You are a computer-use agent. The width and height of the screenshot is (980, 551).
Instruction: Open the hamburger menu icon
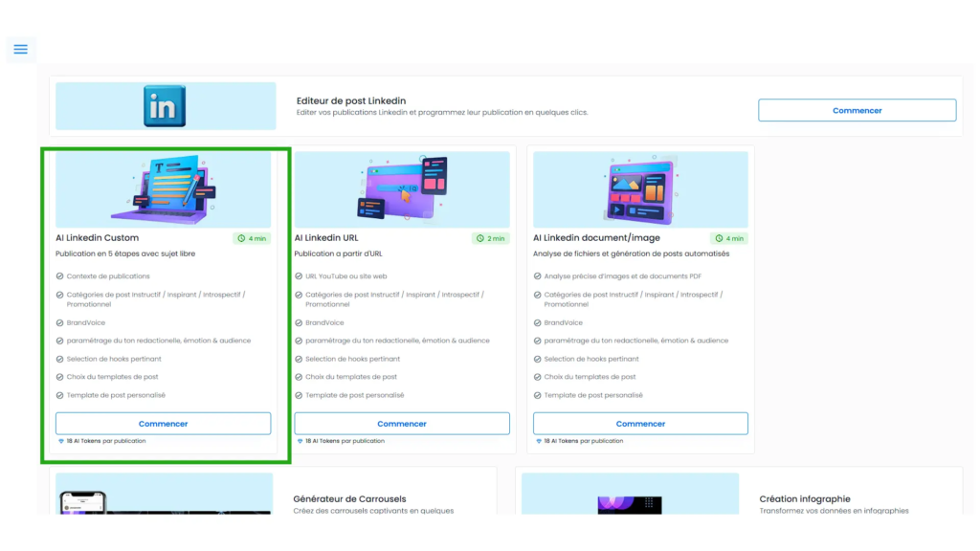(x=21, y=50)
